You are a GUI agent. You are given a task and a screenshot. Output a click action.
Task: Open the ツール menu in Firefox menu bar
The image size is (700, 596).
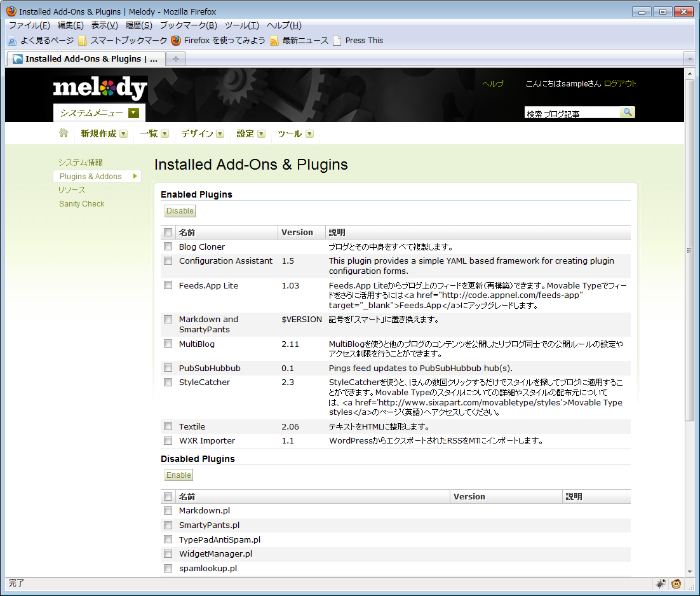point(241,25)
